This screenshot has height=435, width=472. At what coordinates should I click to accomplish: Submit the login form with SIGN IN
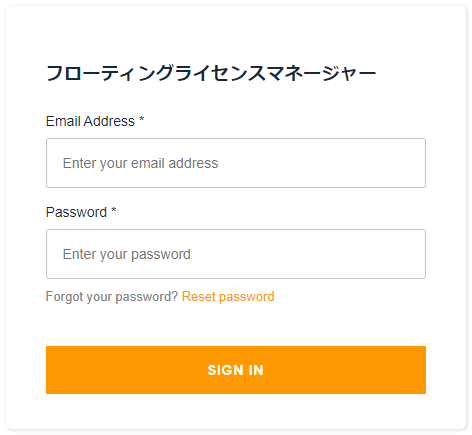point(236,370)
